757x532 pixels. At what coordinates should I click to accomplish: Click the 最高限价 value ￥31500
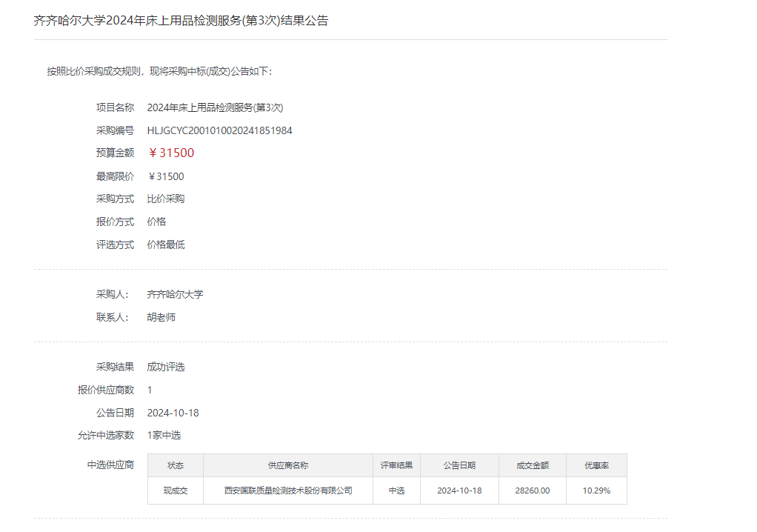[x=166, y=176]
